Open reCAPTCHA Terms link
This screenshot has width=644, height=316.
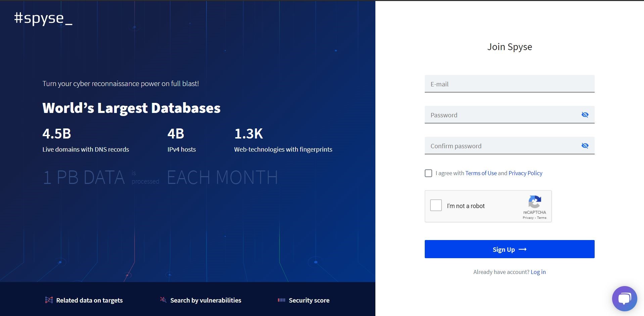542,218
